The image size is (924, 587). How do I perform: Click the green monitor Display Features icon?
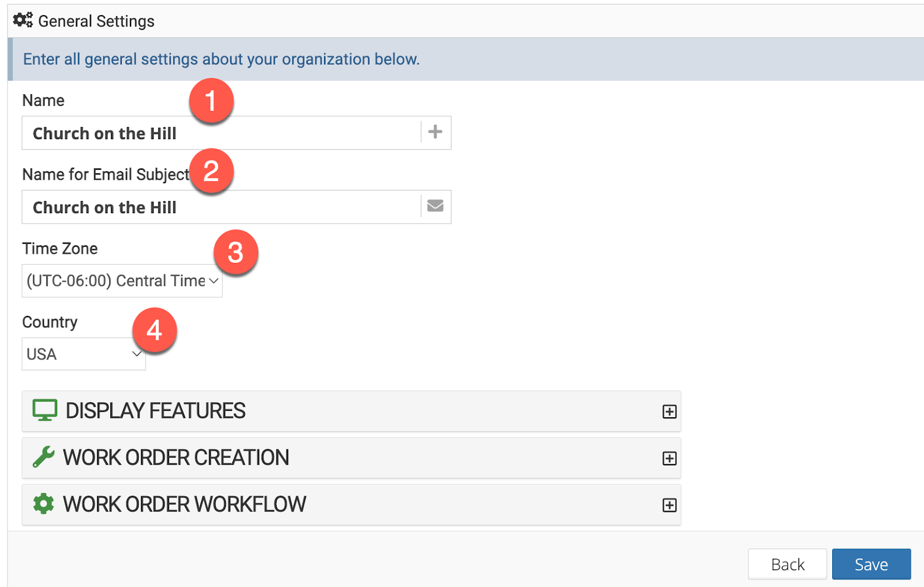pos(44,410)
